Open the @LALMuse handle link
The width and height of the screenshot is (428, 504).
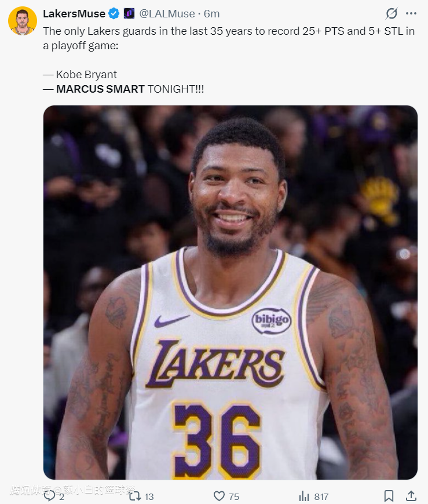point(167,14)
